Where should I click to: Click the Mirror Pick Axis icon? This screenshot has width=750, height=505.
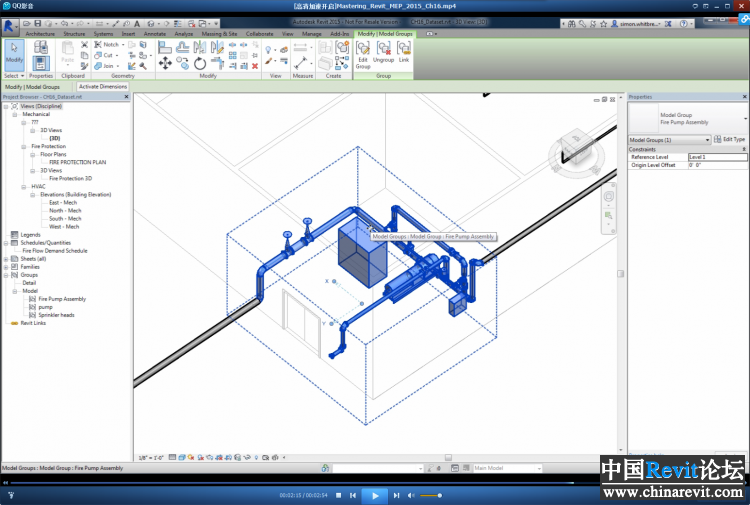click(x=199, y=47)
